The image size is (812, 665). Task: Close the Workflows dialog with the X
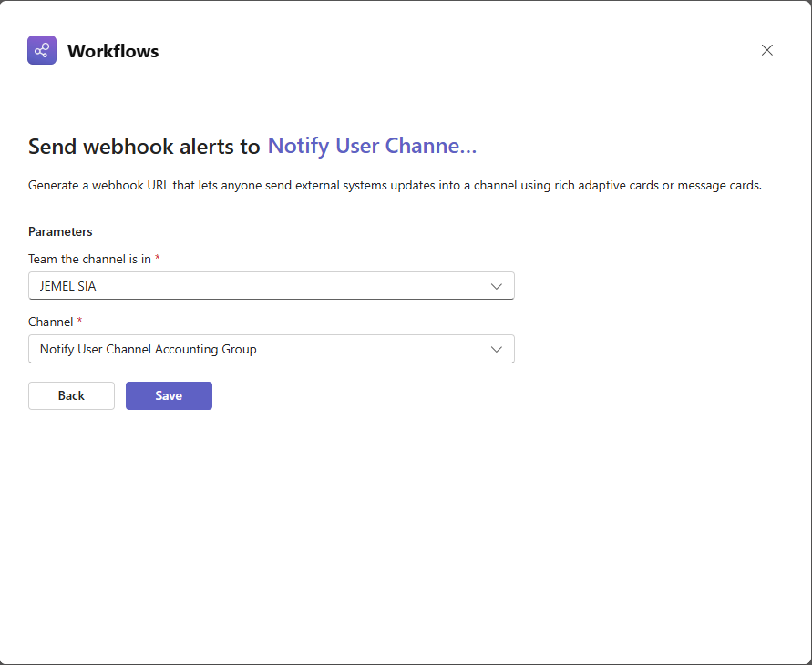coord(766,50)
